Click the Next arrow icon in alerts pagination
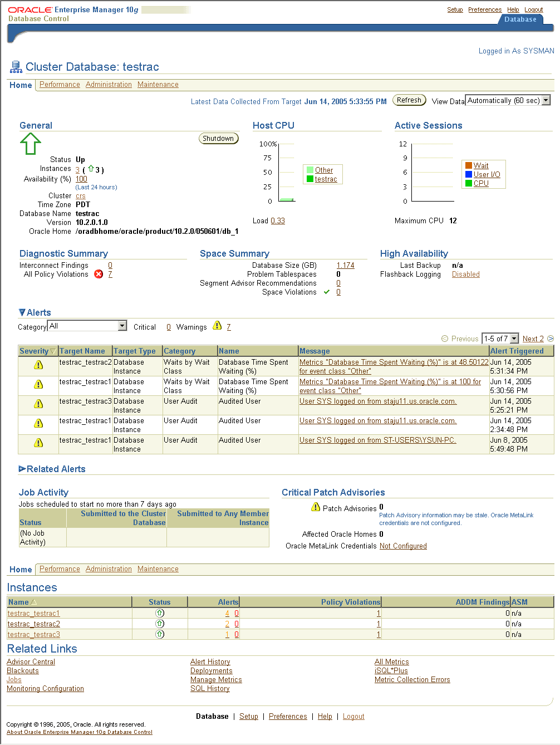The image size is (560, 745). click(x=550, y=338)
